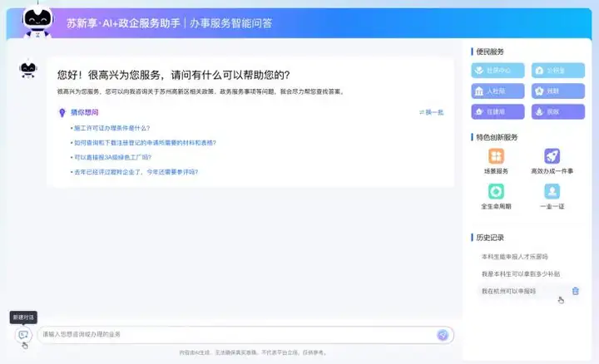Open history item 我是本科生可以拿到多少补贴

[x=520, y=273]
